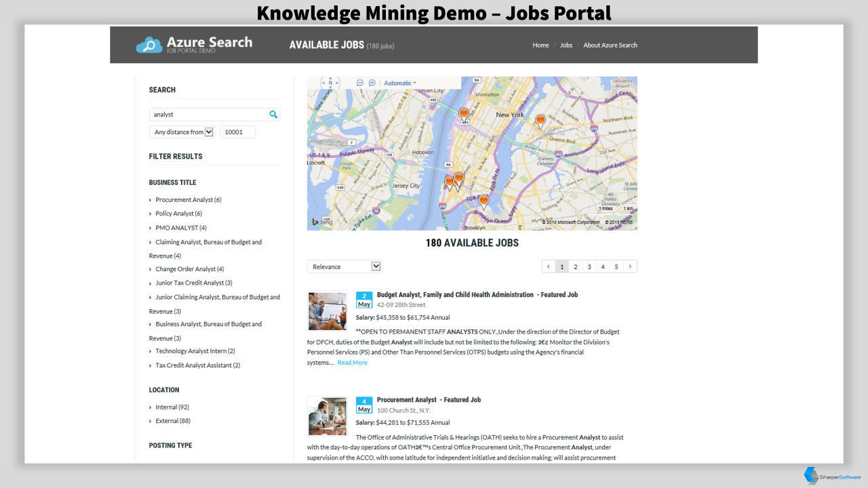
Task: Click the FILTER RESULTS heading
Action: [176, 156]
